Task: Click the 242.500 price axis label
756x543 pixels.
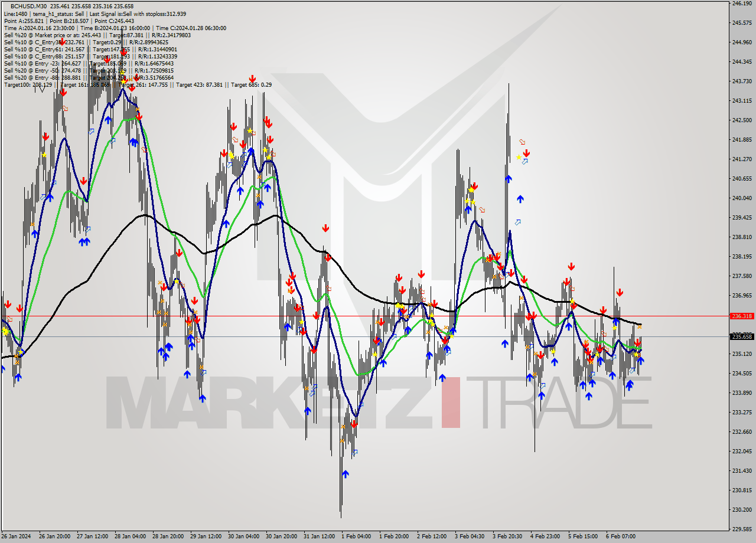Action: [x=742, y=120]
